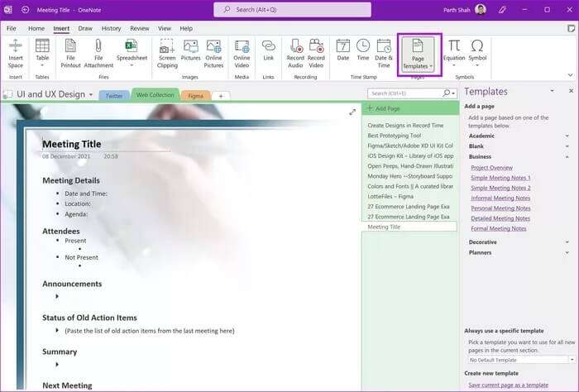Image resolution: width=579 pixels, height=392 pixels.
Task: Switch to the View ribbon tab
Action: [x=165, y=28]
